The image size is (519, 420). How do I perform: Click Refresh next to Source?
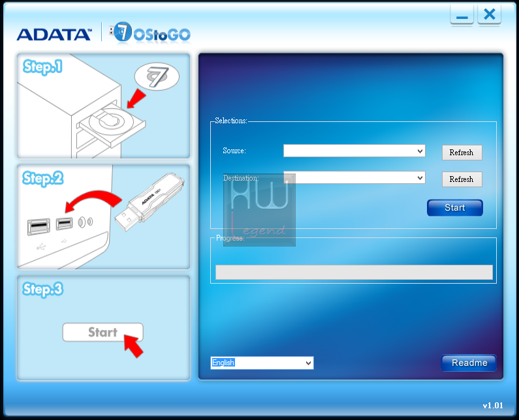[x=462, y=153]
